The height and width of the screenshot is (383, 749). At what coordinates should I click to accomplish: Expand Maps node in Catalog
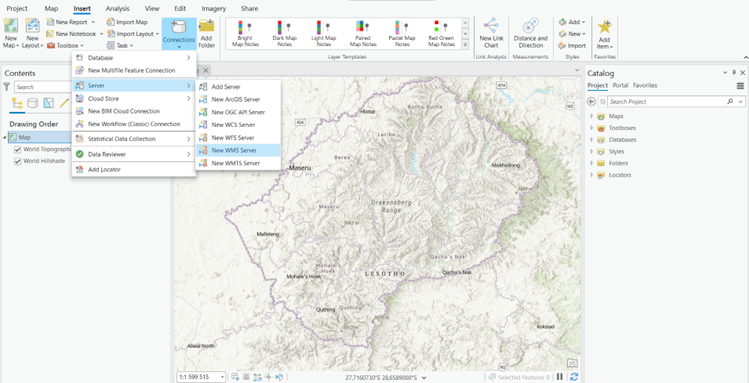(592, 116)
